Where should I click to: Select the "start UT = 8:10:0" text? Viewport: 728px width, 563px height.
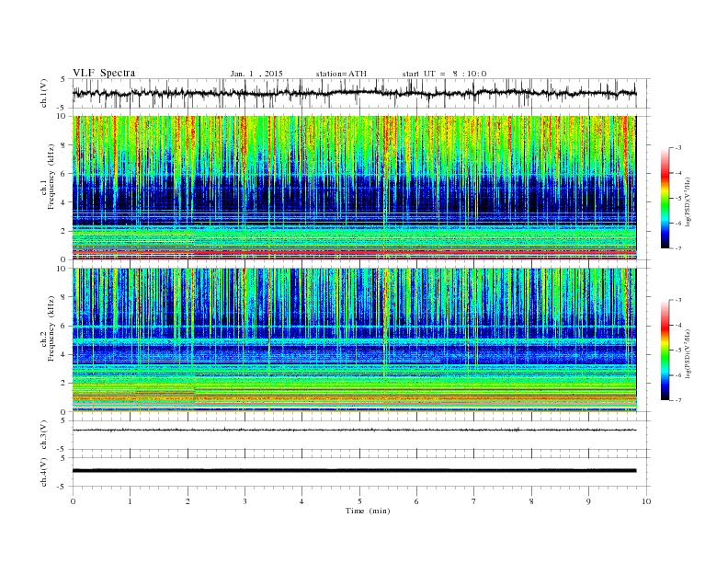(x=444, y=74)
